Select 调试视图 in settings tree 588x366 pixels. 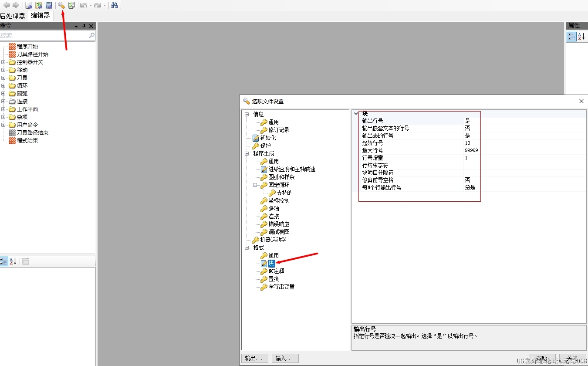[279, 232]
